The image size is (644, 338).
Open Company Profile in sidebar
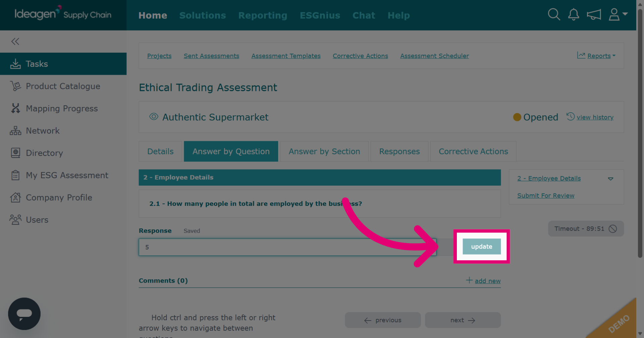(x=63, y=198)
